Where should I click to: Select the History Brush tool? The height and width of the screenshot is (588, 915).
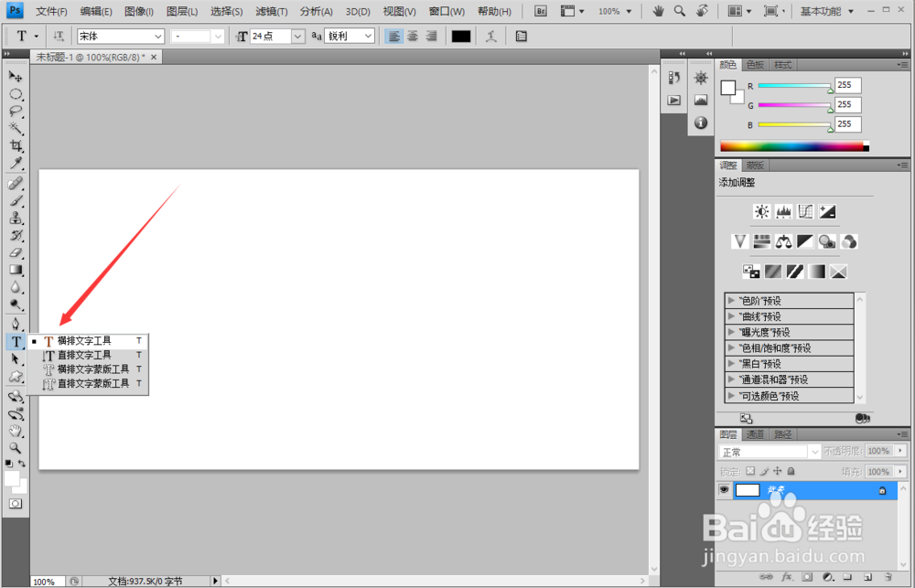[16, 235]
